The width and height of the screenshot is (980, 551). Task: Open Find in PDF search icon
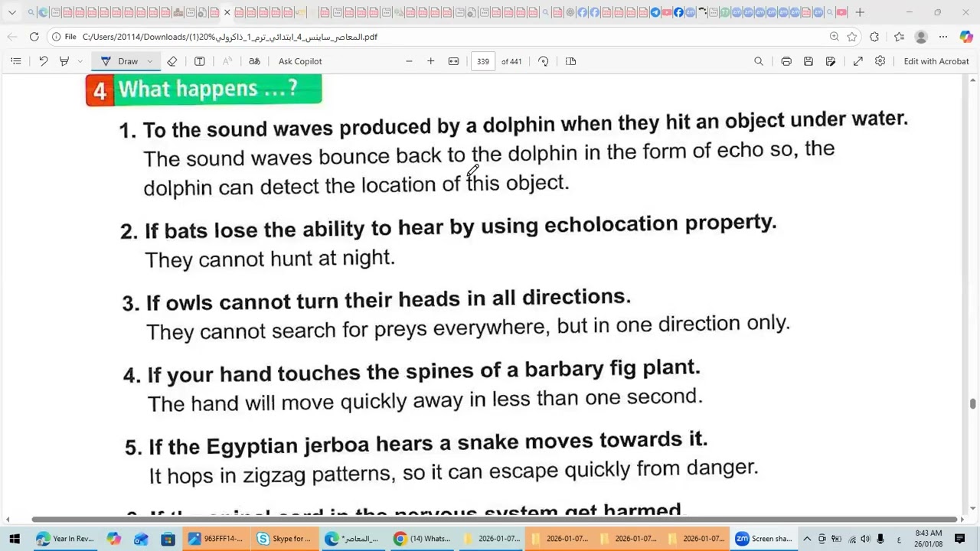tap(759, 61)
